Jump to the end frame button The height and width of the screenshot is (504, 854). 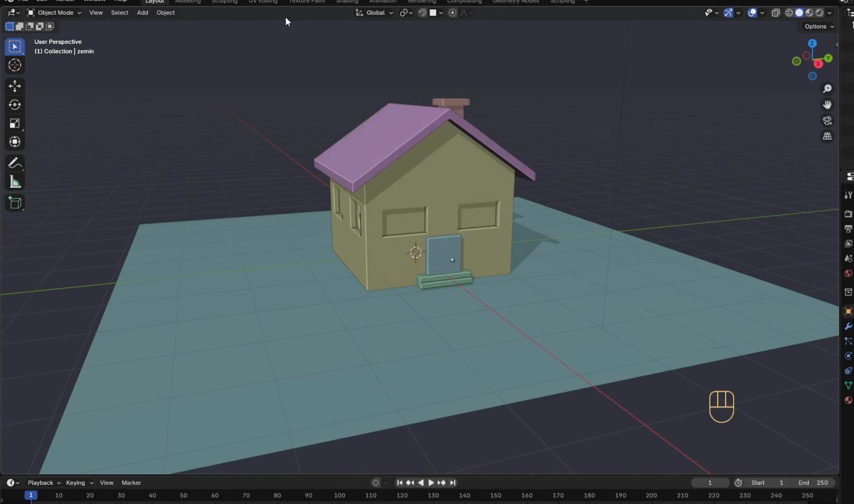453,483
